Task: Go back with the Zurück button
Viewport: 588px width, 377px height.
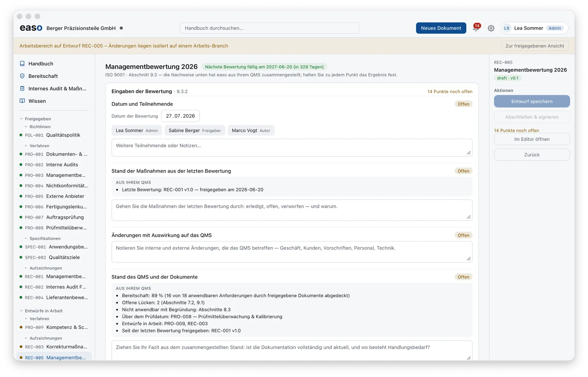Action: click(532, 155)
